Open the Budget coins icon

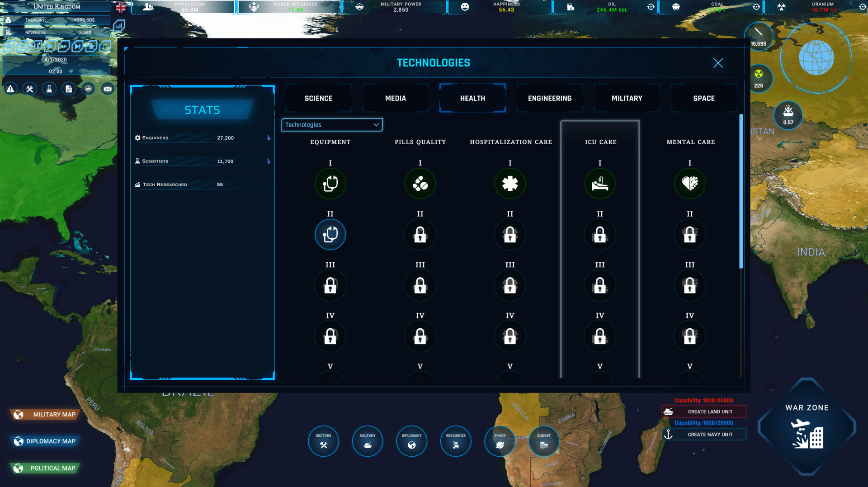point(543,441)
